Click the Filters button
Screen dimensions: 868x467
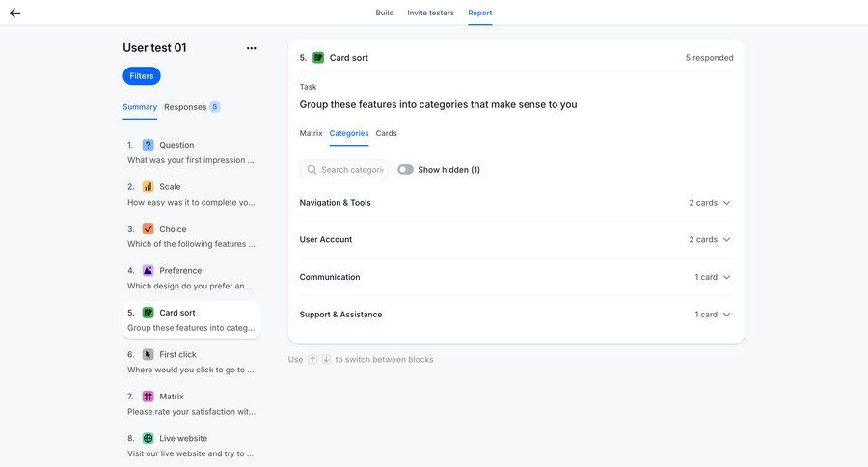pyautogui.click(x=142, y=76)
